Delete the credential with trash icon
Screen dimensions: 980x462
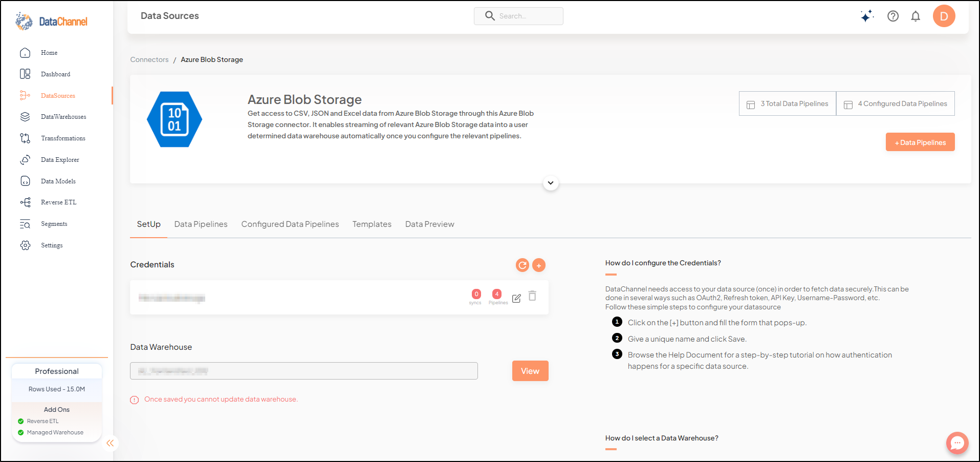tap(532, 296)
